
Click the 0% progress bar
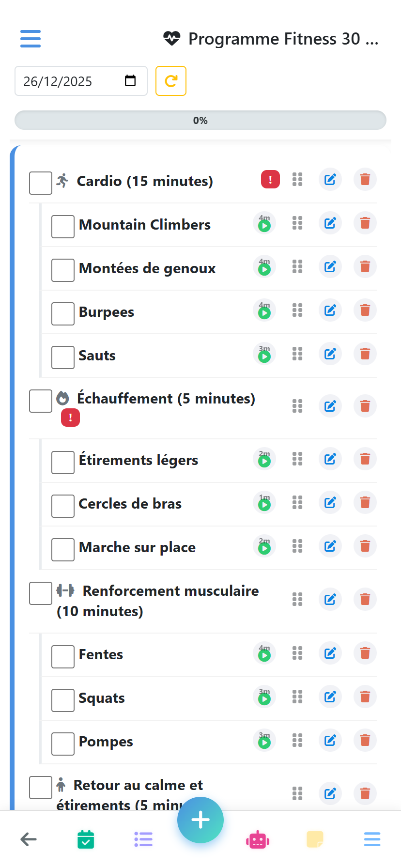coord(200,121)
